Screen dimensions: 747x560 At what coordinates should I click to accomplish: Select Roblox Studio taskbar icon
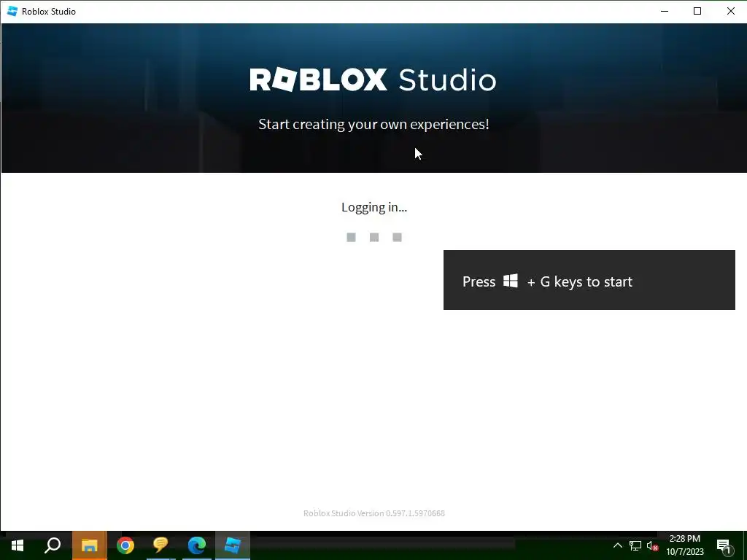pyautogui.click(x=233, y=545)
